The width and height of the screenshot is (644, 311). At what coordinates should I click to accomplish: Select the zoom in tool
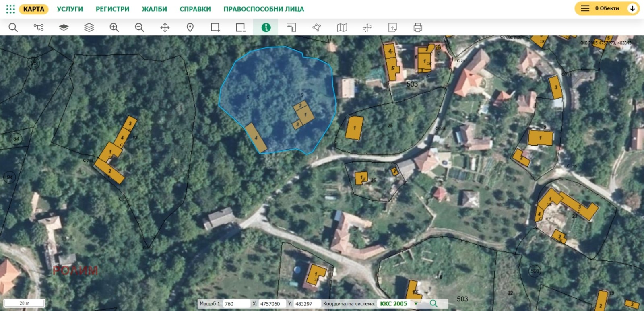[x=114, y=27]
